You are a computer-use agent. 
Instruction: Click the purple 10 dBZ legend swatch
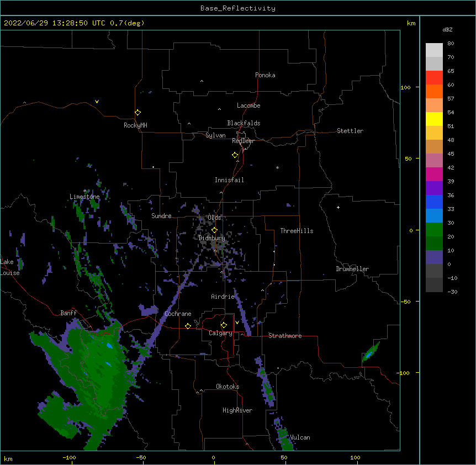pyautogui.click(x=434, y=257)
